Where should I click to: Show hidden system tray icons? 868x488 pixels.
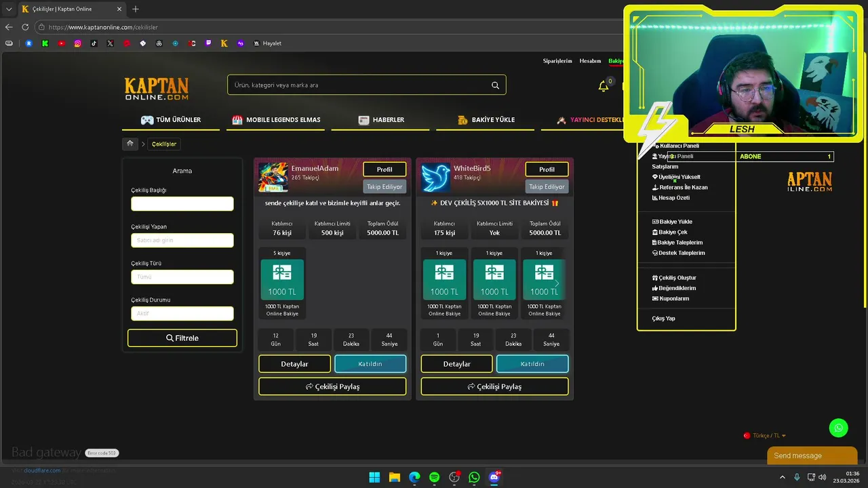tap(782, 477)
